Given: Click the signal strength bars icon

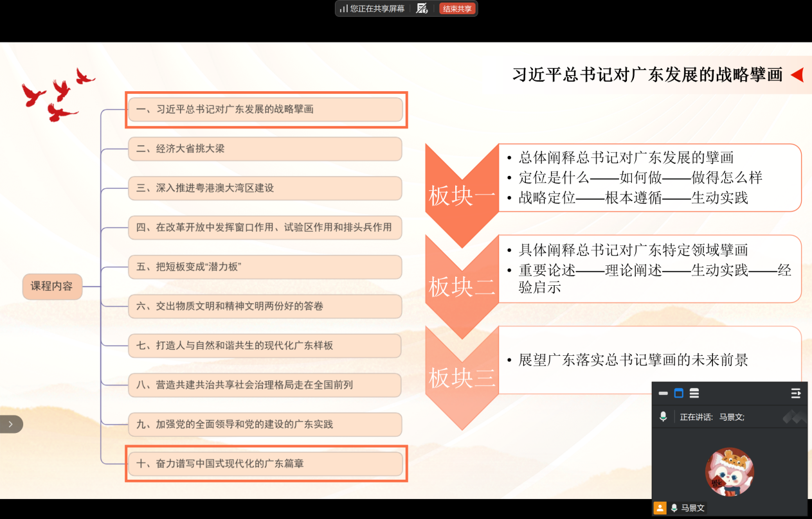Looking at the screenshot, I should (x=343, y=8).
